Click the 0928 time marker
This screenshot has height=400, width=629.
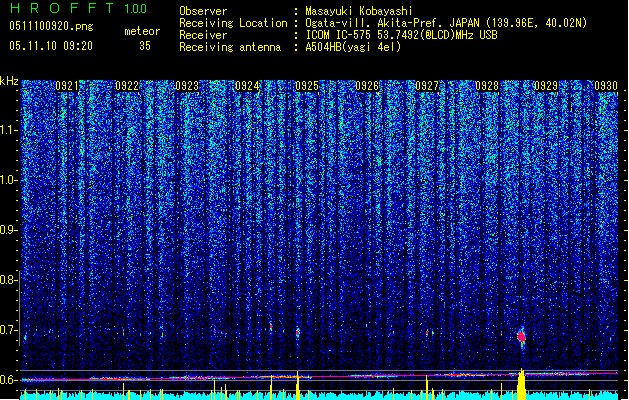(487, 86)
